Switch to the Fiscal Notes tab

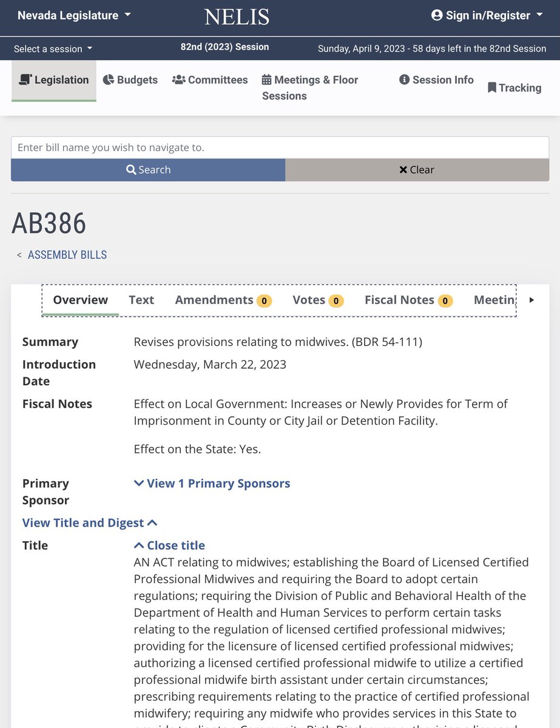tap(409, 300)
